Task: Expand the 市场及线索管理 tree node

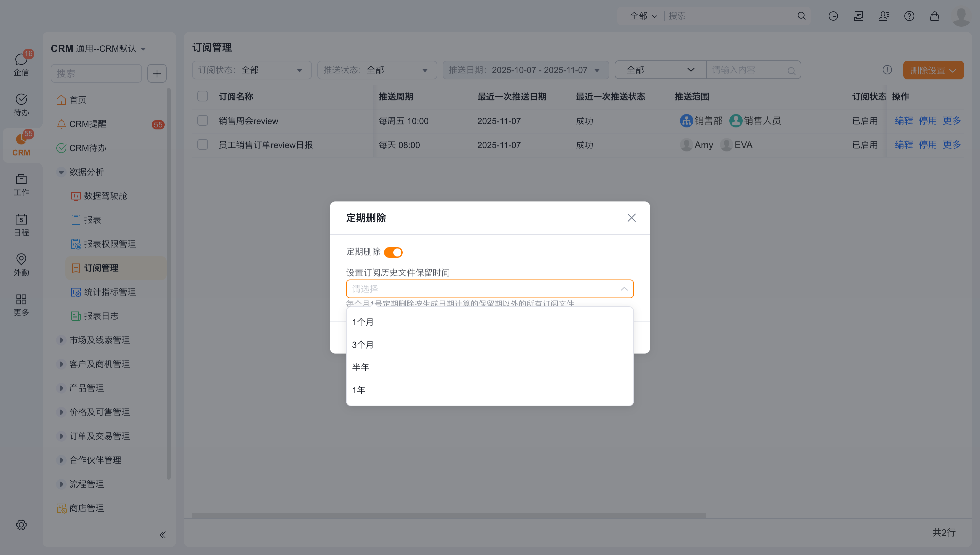Action: tap(61, 340)
